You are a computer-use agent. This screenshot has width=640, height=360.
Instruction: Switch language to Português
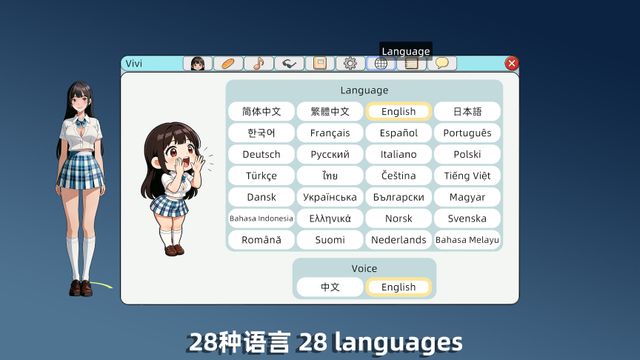[x=467, y=133]
